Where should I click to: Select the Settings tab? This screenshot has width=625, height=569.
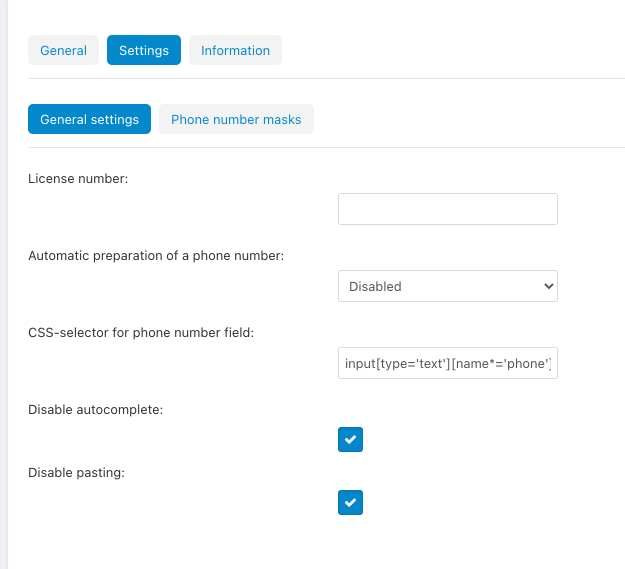(x=144, y=50)
